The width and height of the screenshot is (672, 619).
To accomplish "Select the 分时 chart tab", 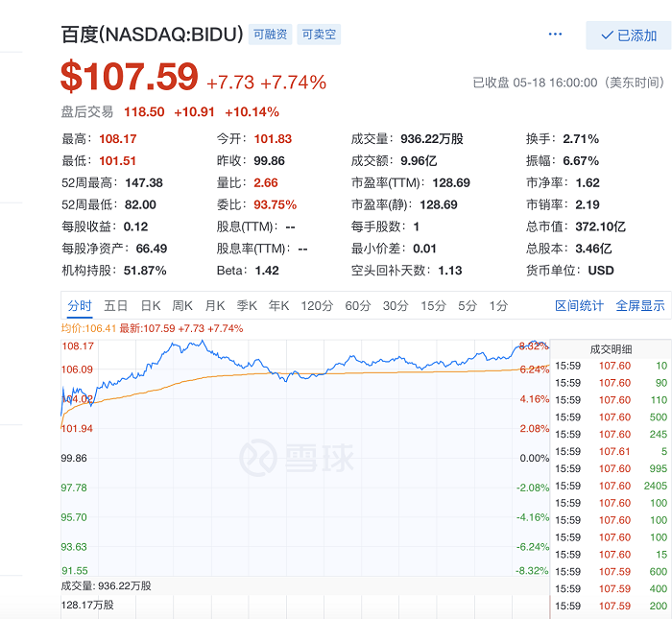I will [80, 306].
